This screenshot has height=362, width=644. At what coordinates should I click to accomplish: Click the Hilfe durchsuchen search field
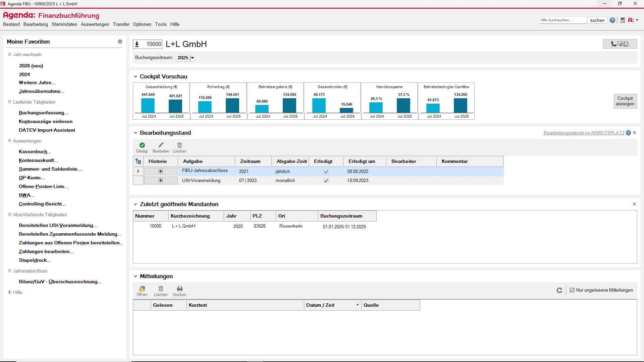click(563, 20)
